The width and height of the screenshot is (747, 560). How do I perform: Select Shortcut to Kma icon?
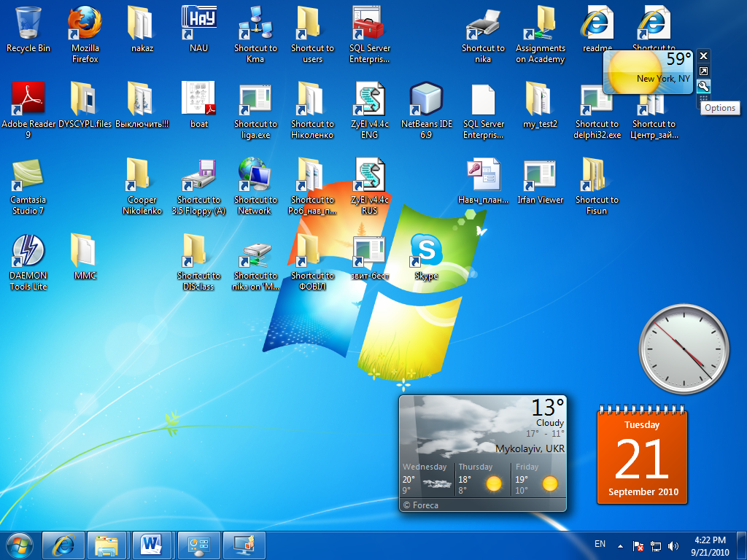(x=255, y=34)
